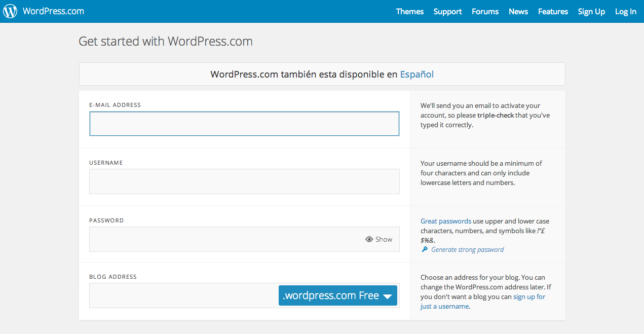
Task: Go to Forums in top navigation
Action: click(485, 11)
